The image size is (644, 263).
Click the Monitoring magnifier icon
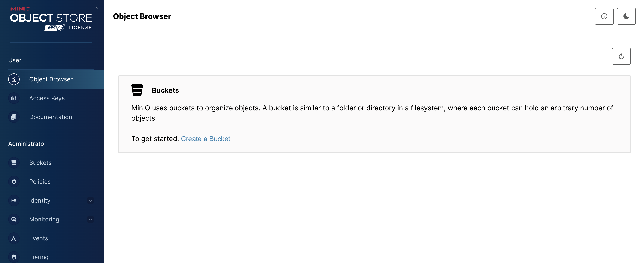click(14, 220)
